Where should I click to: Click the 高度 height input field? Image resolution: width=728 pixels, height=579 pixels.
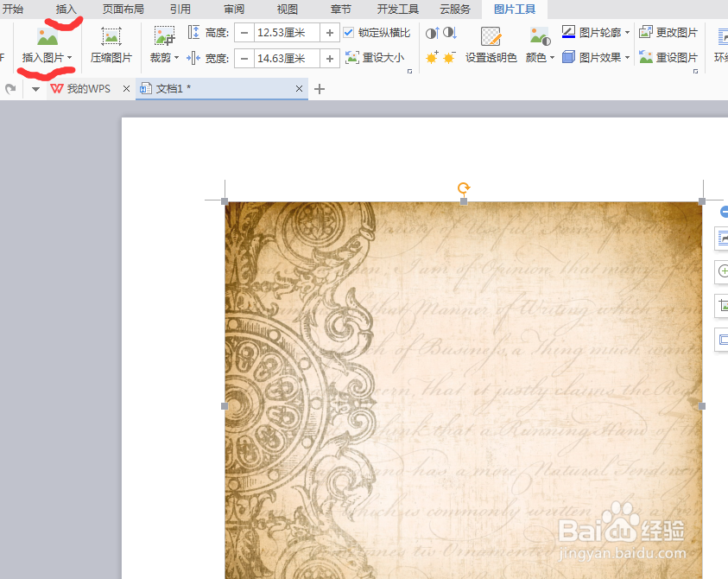pos(287,33)
